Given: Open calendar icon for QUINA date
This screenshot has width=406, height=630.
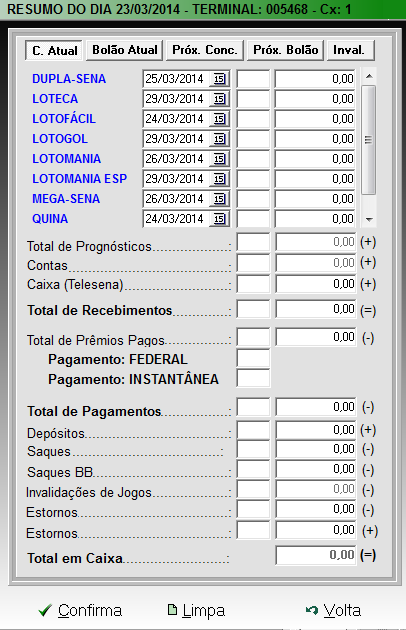Looking at the screenshot, I should (x=219, y=219).
